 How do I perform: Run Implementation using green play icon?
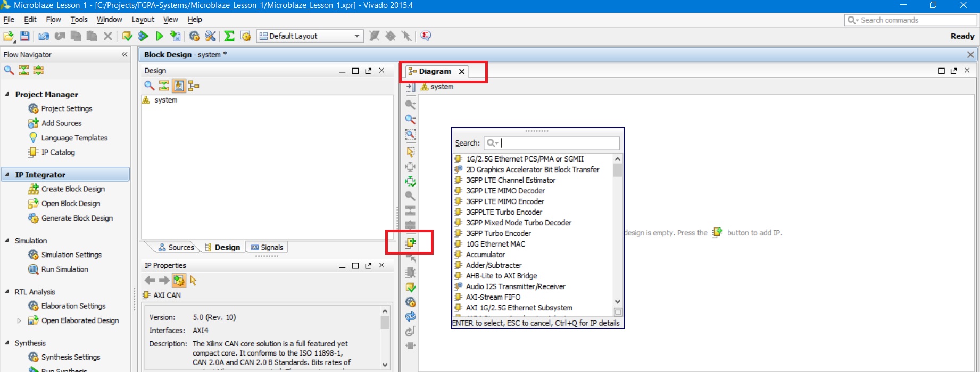(x=159, y=36)
